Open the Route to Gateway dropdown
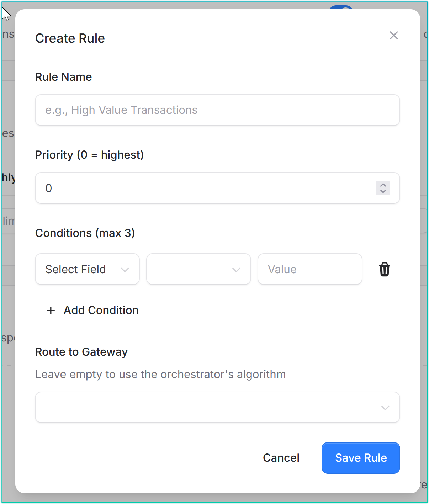Image resolution: width=429 pixels, height=504 pixels. pyautogui.click(x=217, y=407)
